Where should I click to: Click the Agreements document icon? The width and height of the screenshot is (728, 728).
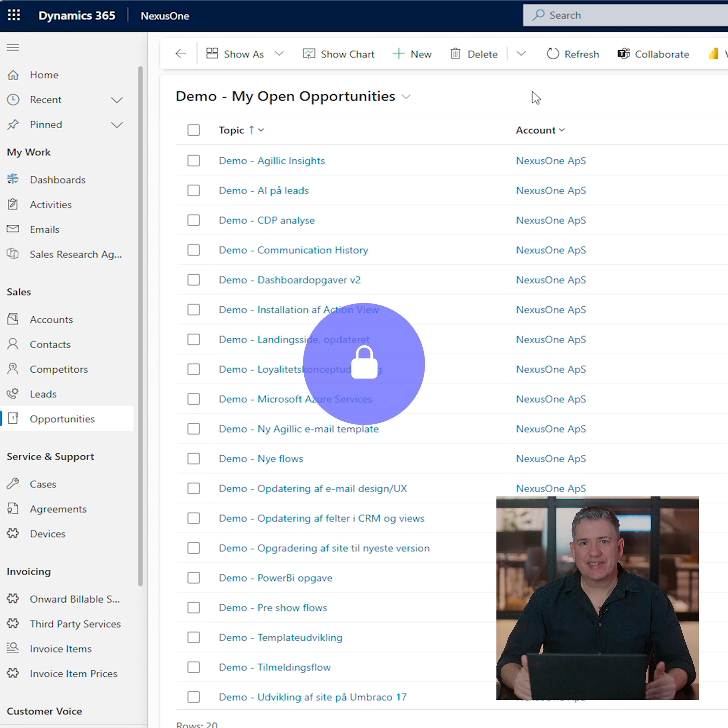[x=13, y=509]
